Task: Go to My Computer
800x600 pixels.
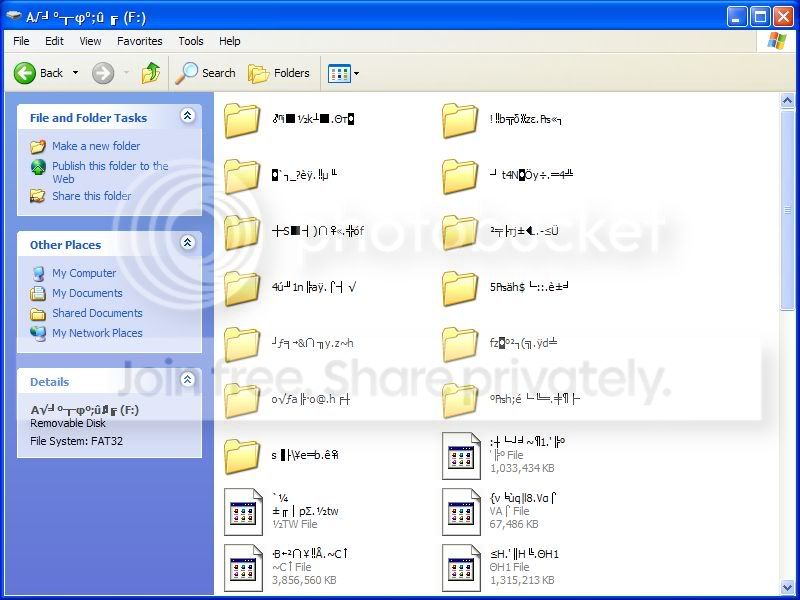Action: coord(84,273)
